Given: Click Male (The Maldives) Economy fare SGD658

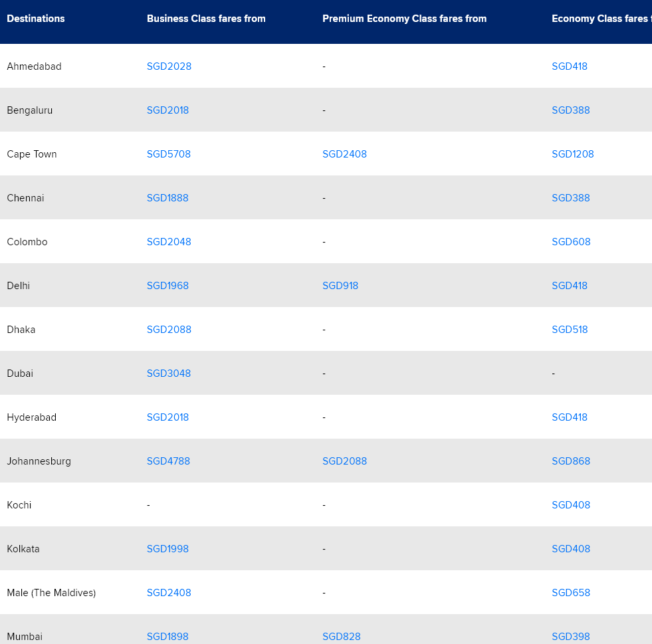Looking at the screenshot, I should tap(571, 593).
